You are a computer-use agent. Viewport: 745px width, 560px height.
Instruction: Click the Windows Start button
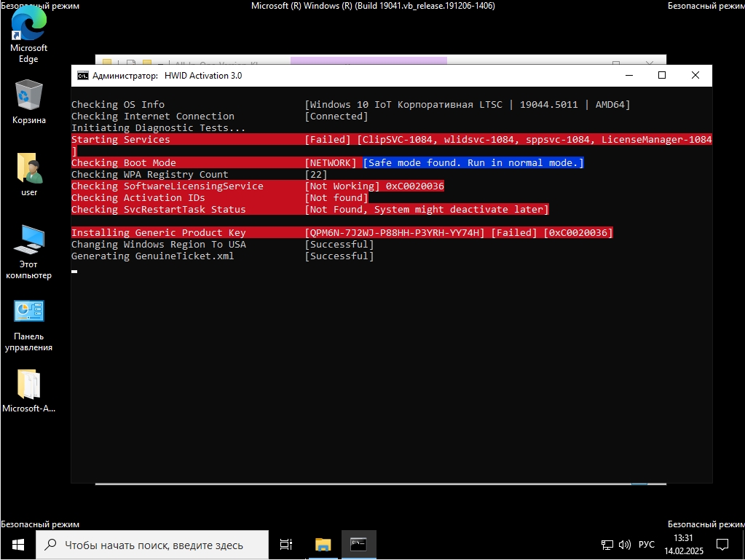click(x=18, y=545)
